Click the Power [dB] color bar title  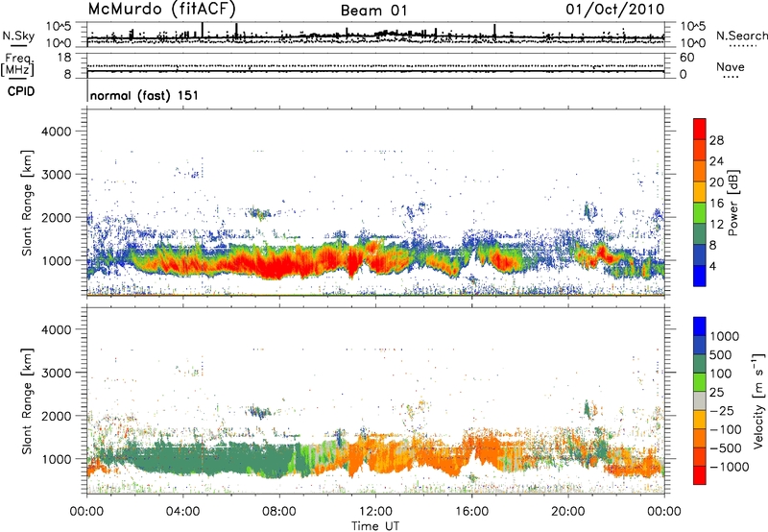(732, 203)
